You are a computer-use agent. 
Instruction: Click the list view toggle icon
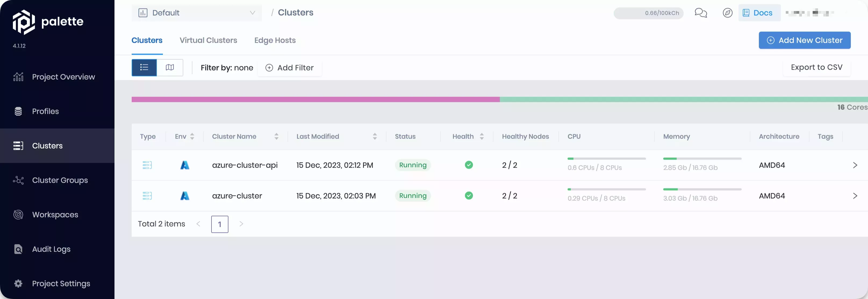coord(144,68)
